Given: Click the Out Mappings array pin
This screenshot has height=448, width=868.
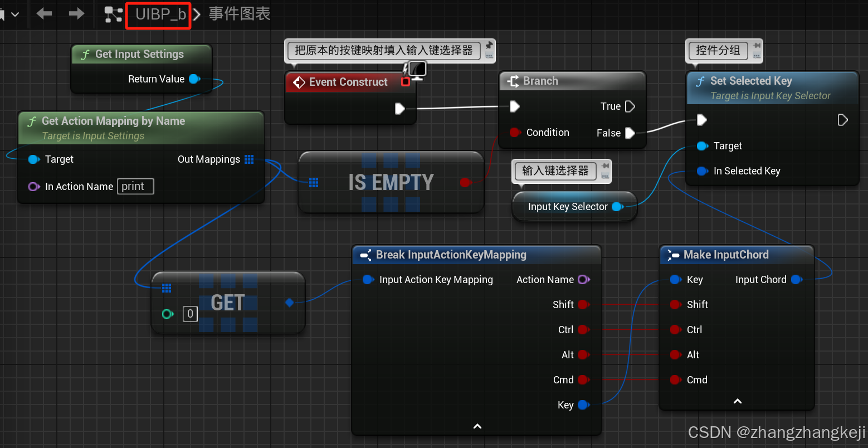Looking at the screenshot, I should pos(249,159).
